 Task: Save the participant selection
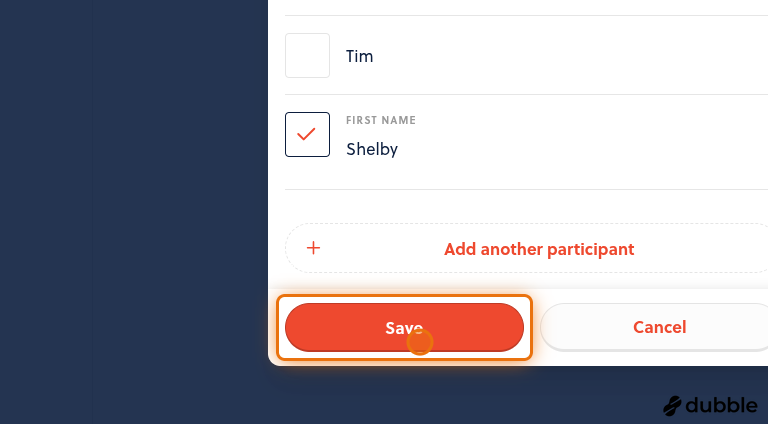tap(405, 328)
